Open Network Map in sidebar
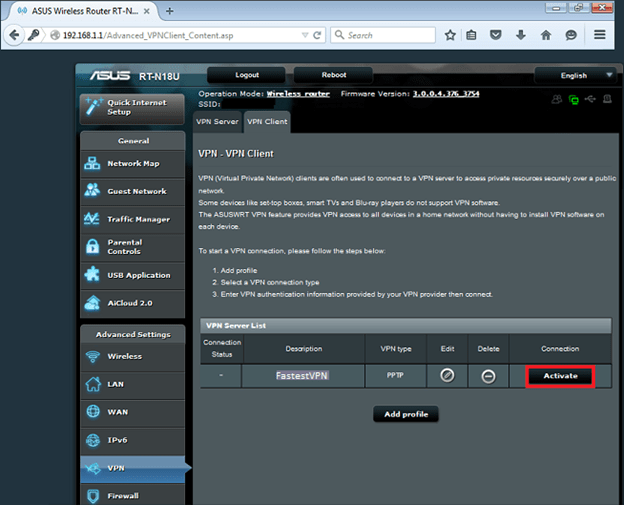 [x=133, y=164]
